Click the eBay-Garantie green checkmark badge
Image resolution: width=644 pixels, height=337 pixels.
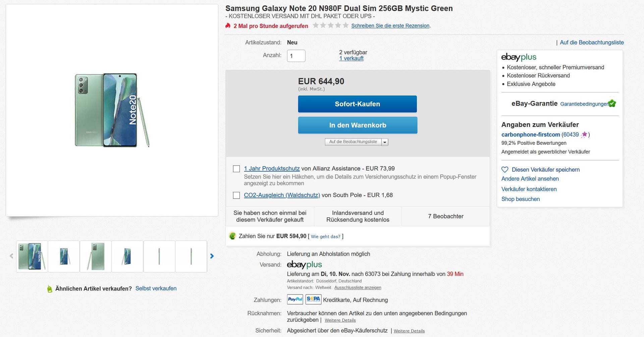(x=612, y=103)
